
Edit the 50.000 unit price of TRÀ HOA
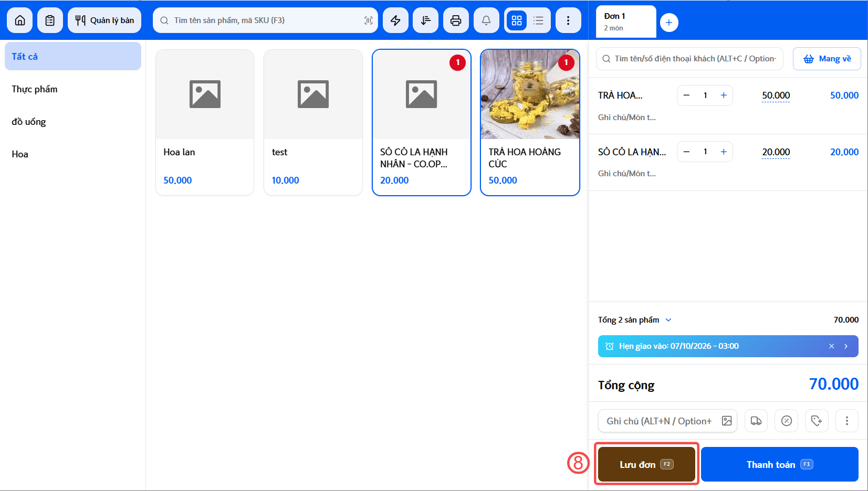pyautogui.click(x=776, y=95)
